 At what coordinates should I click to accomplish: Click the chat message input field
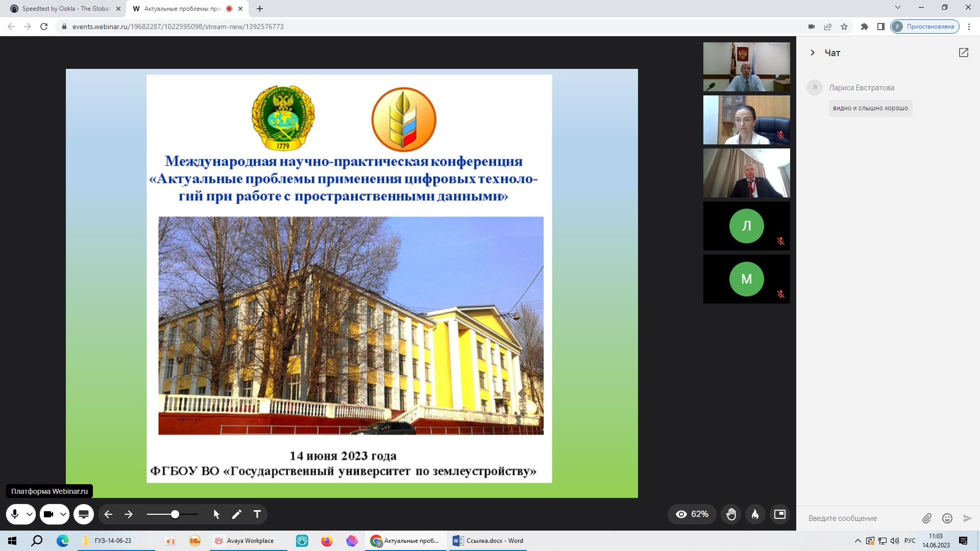click(x=863, y=518)
